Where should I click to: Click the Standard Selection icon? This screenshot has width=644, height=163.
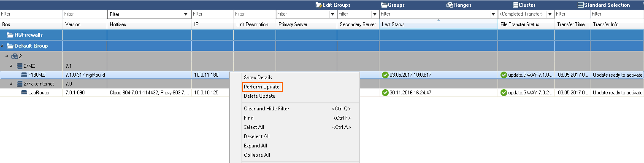coord(581,5)
